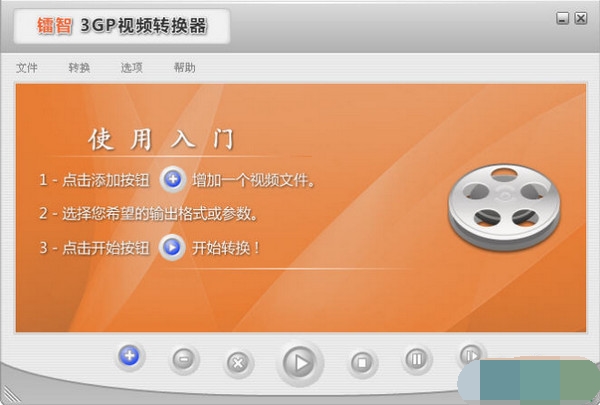This screenshot has height=405, width=600.
Task: Open the 选项 menu
Action: [x=132, y=68]
